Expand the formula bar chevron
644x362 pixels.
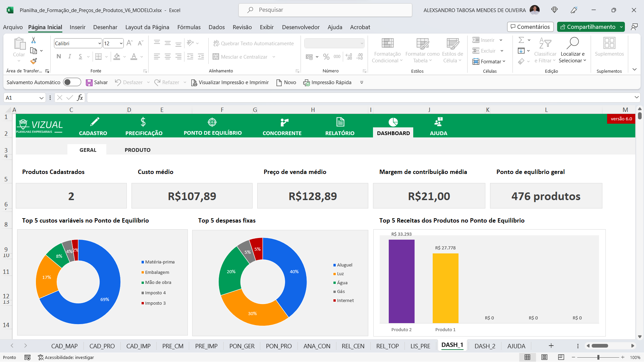(636, 98)
